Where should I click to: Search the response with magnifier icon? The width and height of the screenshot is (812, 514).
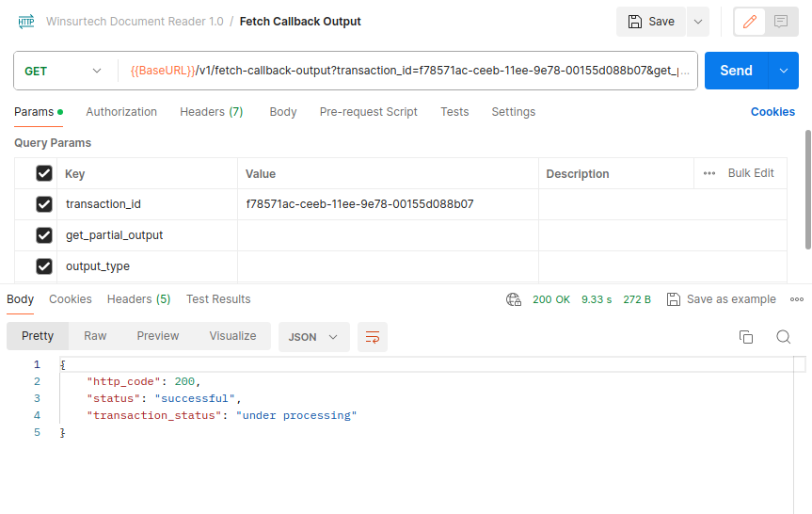[784, 337]
